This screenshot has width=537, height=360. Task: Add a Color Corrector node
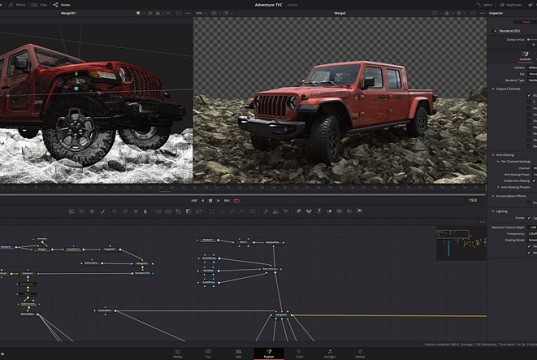pos(115,211)
